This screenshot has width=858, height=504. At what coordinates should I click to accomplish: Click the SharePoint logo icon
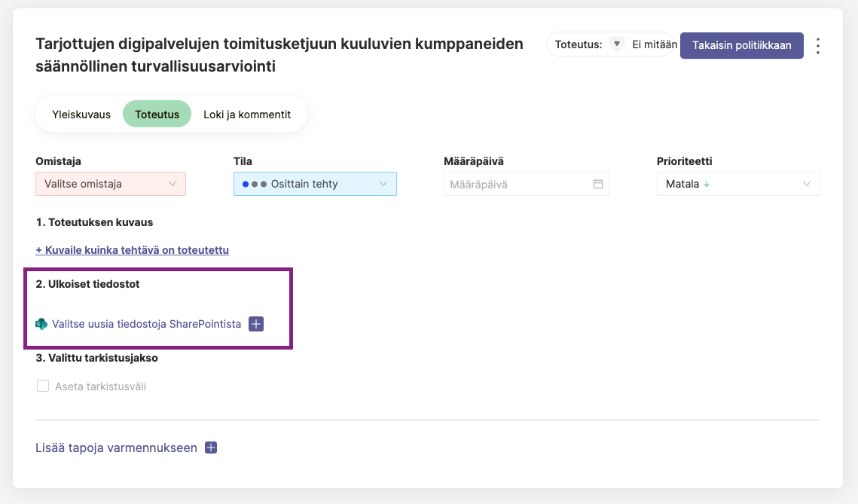click(x=41, y=324)
